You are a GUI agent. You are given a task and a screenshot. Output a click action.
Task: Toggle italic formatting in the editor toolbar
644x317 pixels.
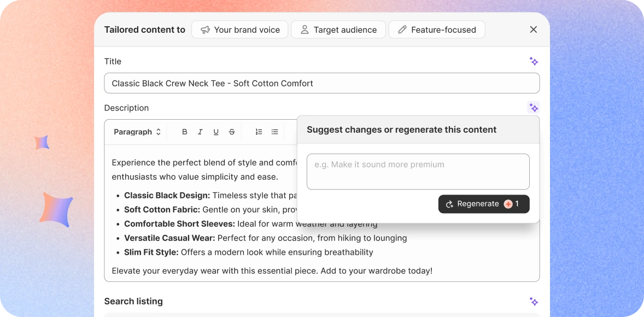tap(200, 132)
